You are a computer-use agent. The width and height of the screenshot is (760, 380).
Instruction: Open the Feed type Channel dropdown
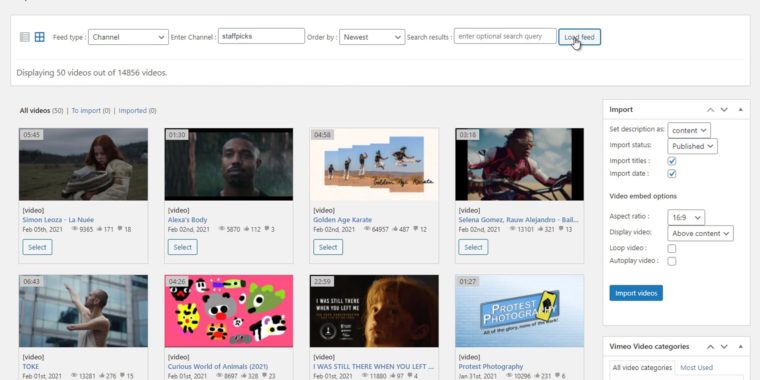click(x=128, y=37)
